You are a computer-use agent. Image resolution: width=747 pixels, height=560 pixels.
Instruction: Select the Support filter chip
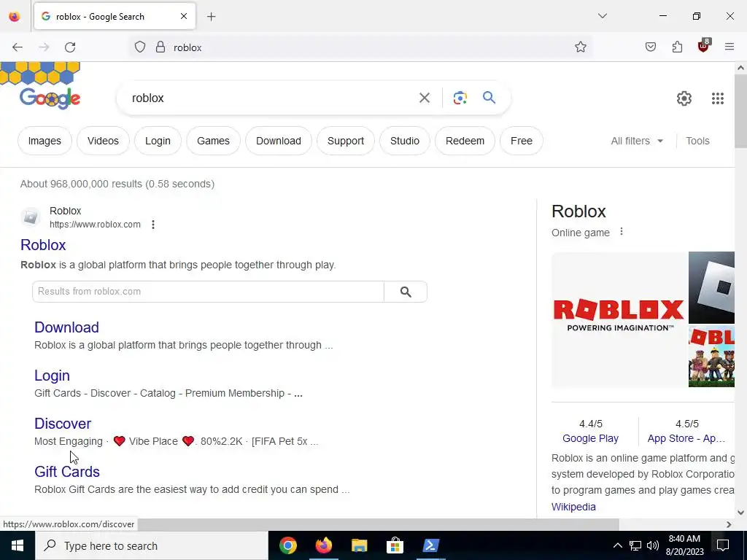tap(346, 141)
